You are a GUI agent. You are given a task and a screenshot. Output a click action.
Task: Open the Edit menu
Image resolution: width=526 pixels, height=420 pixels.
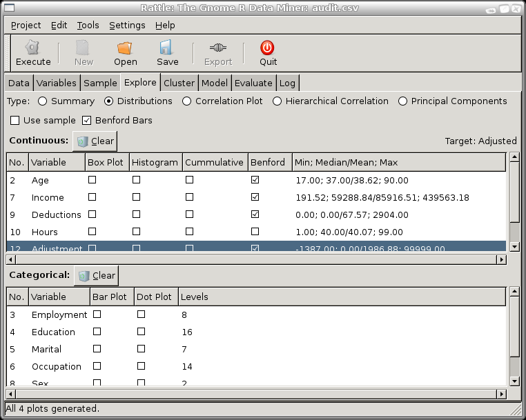pos(59,25)
